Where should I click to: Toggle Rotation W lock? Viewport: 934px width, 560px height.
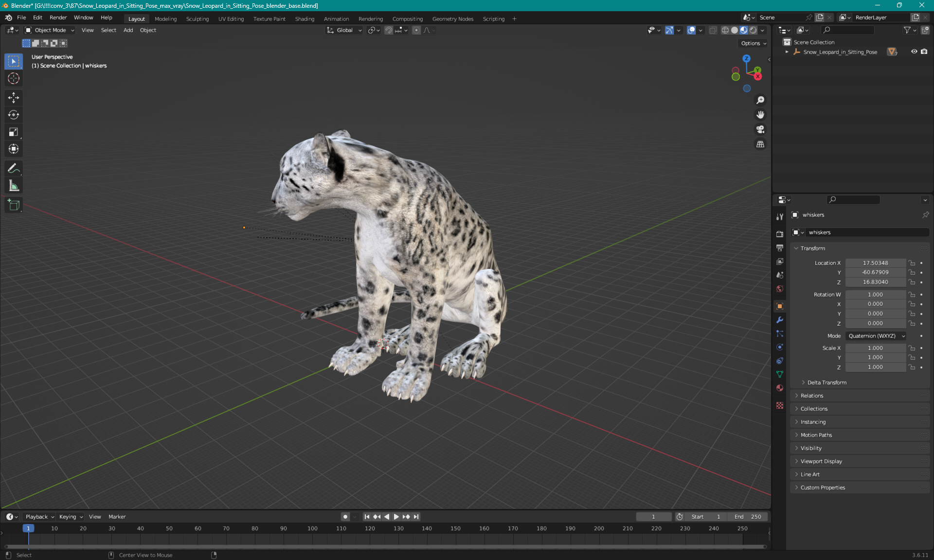coord(912,295)
